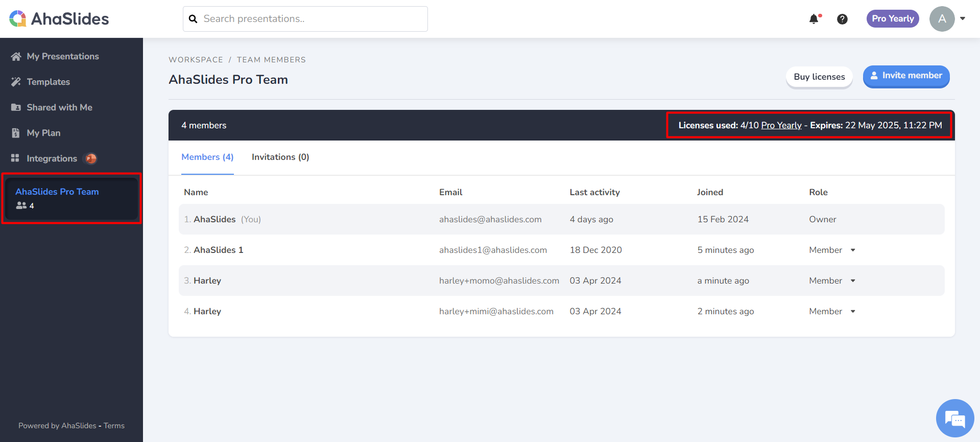Click the Invite member button
This screenshot has height=442, width=980.
(906, 76)
